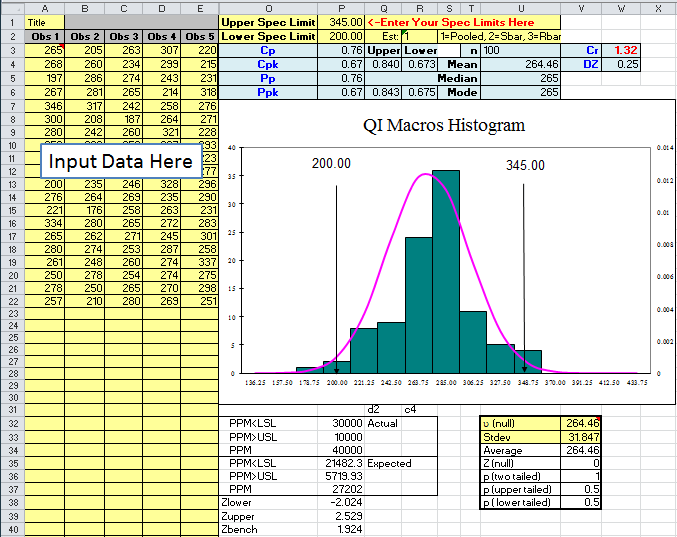The image size is (677, 537).
Task: Click the d2 label cell in row 31
Action: coord(373,410)
